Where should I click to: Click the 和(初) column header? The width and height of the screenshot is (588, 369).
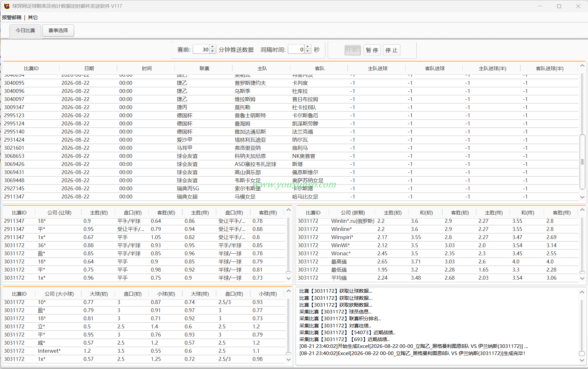(x=426, y=213)
